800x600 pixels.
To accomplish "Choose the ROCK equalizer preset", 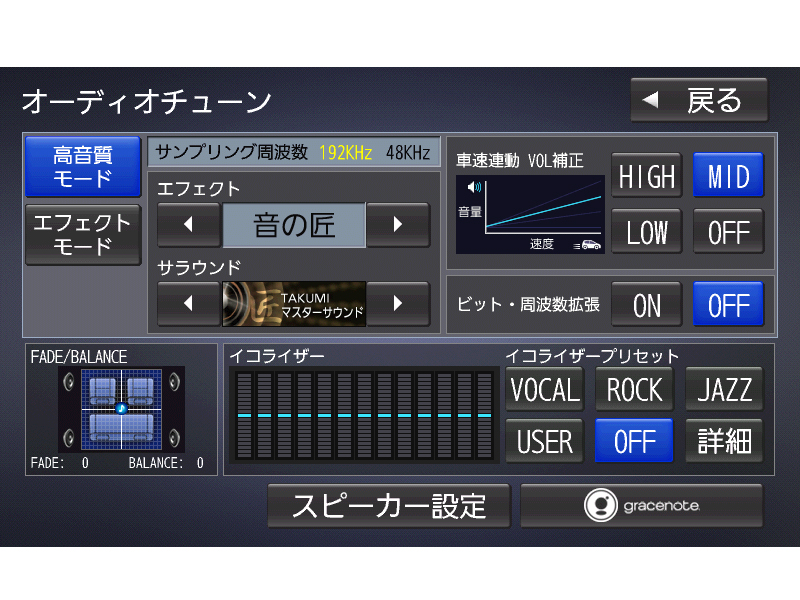I will 634,389.
